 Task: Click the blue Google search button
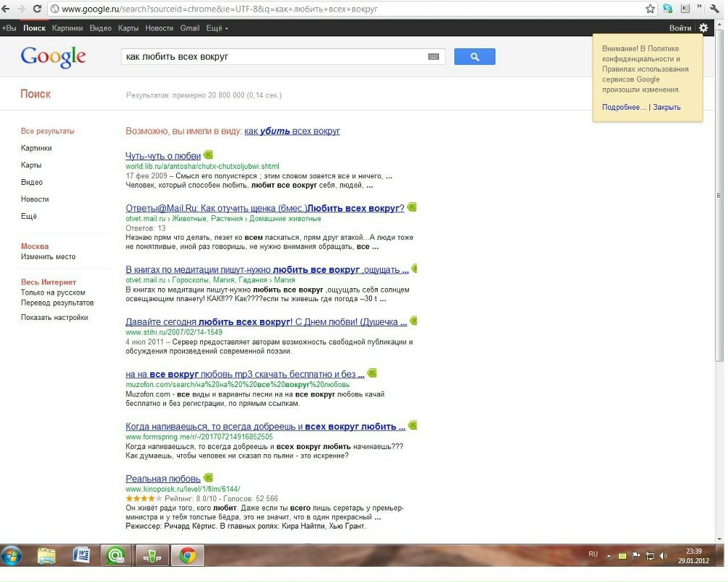474,56
